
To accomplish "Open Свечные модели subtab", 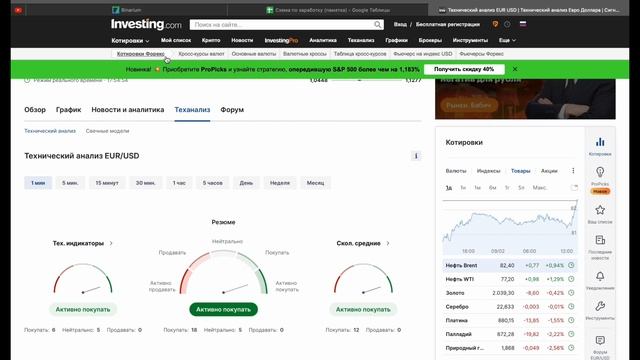I will click(x=107, y=131).
